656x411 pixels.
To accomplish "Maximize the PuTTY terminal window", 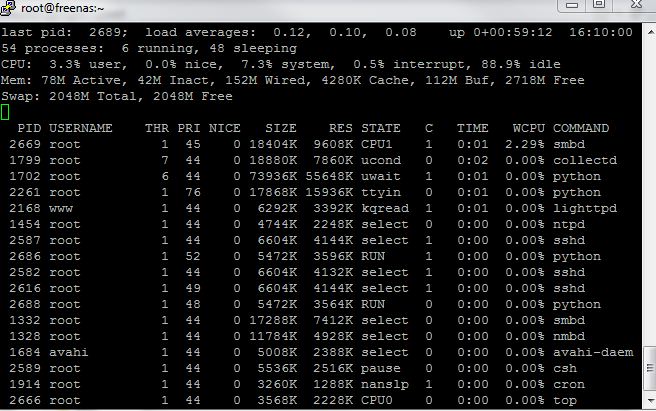I will pos(599,5).
